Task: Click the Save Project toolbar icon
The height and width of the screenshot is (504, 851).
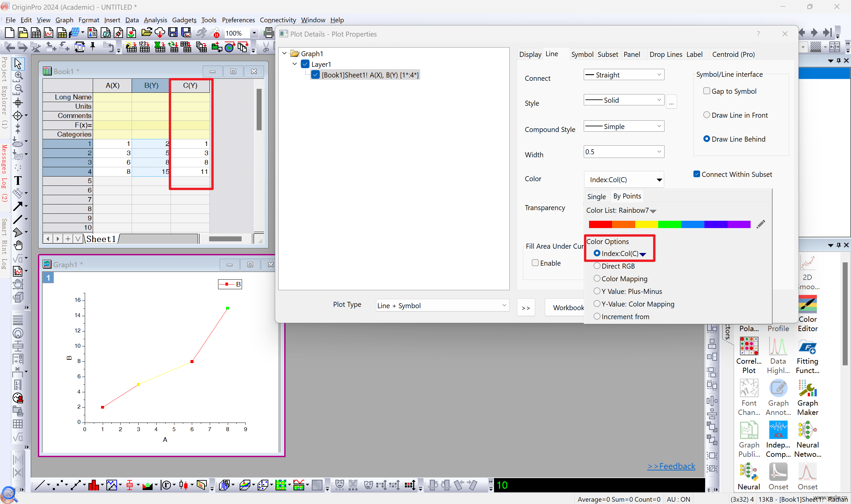Action: [x=173, y=33]
